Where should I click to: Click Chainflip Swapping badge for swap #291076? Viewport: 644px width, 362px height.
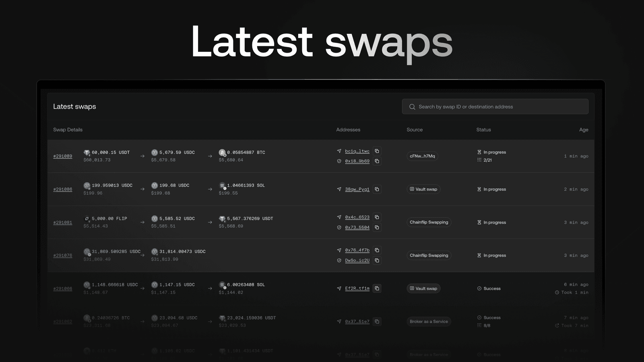tap(429, 255)
